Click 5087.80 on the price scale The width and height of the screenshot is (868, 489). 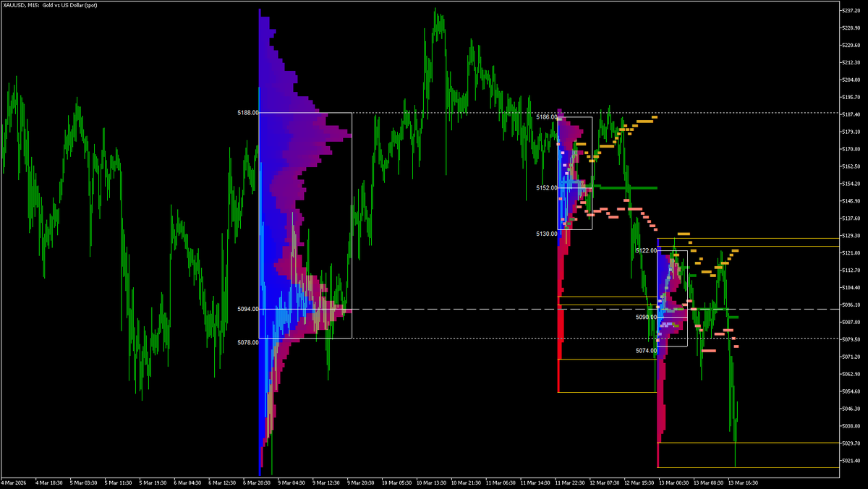click(851, 322)
